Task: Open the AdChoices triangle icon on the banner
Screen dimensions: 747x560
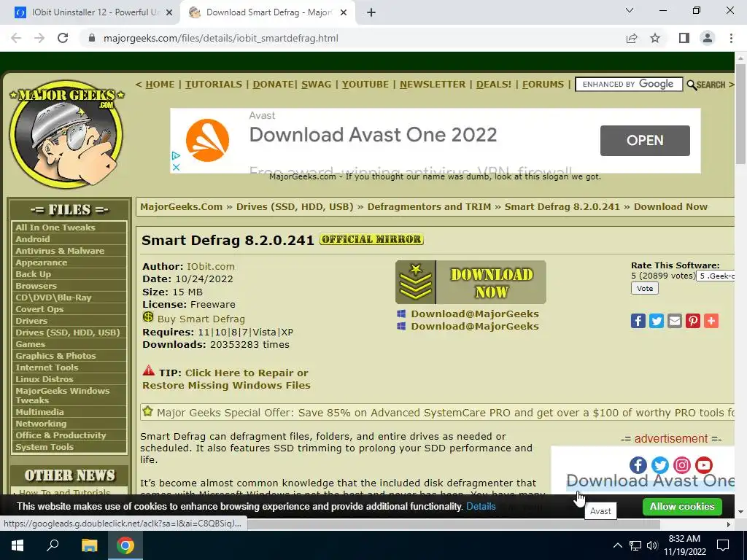Action: pyautogui.click(x=176, y=155)
